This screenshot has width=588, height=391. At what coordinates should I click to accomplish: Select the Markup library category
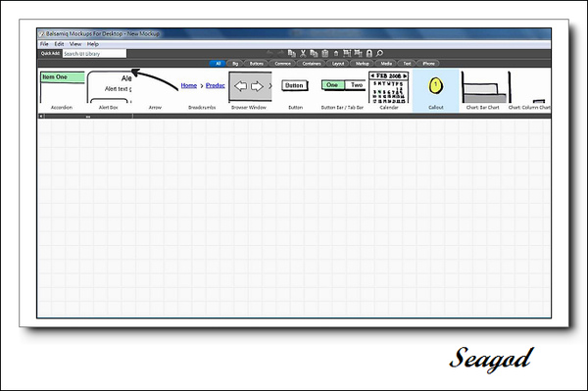[x=363, y=64]
